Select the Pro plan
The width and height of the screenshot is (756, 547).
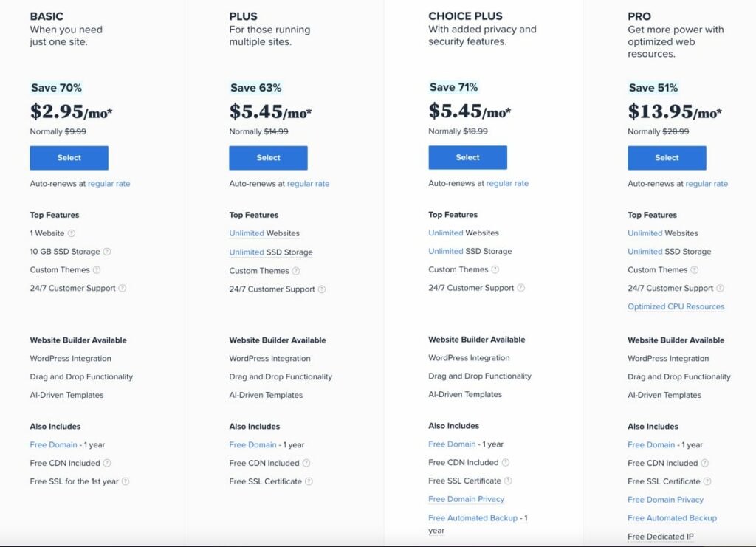tap(667, 157)
